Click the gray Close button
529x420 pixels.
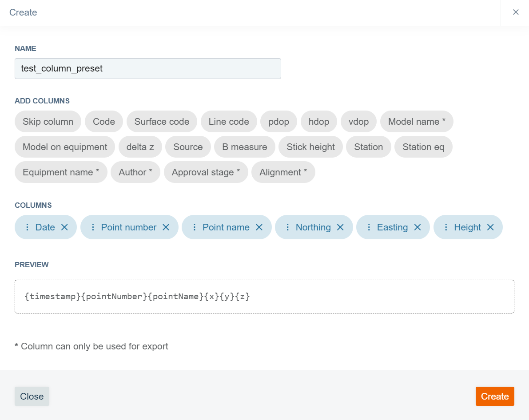coord(32,396)
